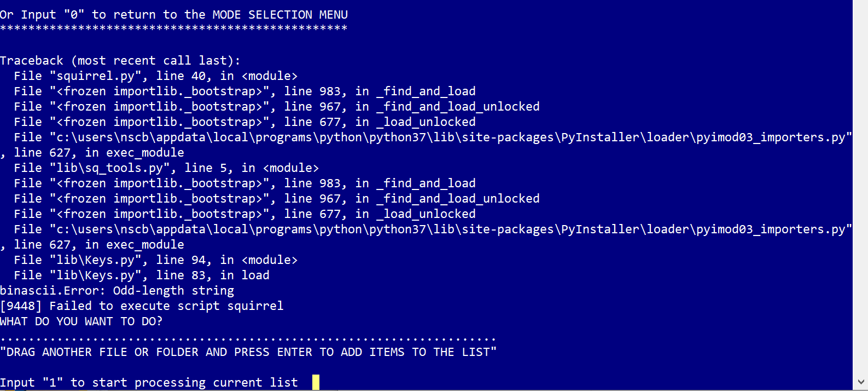
Task: Click the row of asterisks separator
Action: 173,28
